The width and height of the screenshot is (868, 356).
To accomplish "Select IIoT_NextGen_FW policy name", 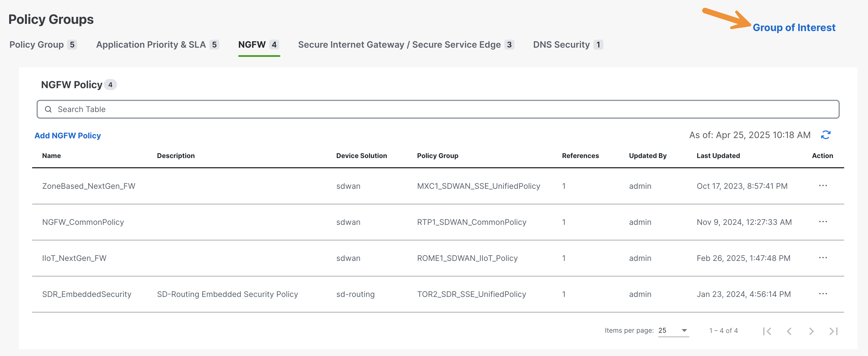I will click(74, 258).
